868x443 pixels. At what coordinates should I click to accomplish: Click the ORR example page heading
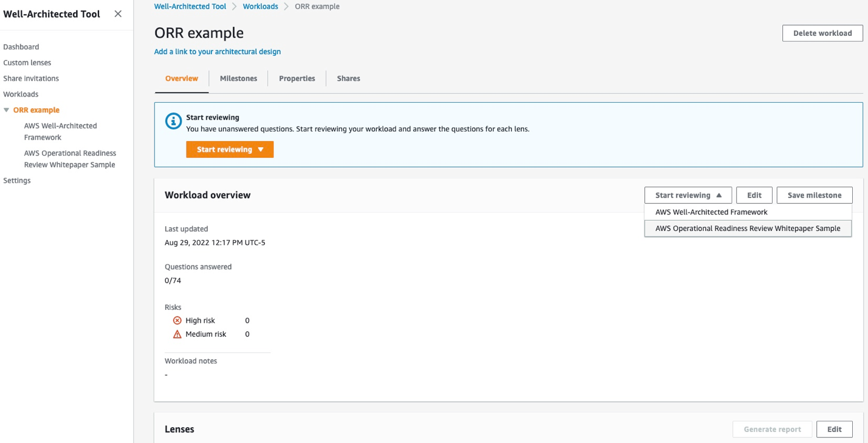(x=199, y=33)
